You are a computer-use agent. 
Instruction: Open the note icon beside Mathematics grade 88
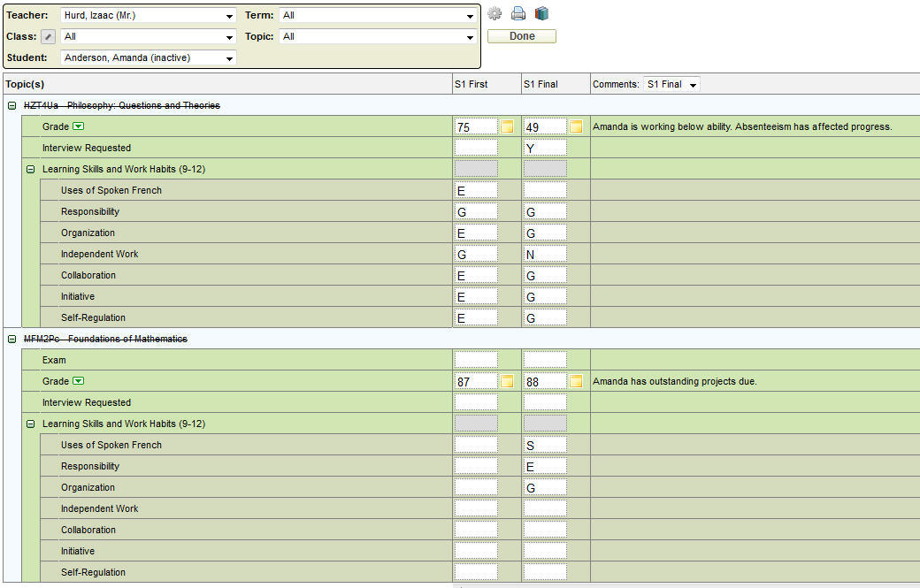(576, 382)
